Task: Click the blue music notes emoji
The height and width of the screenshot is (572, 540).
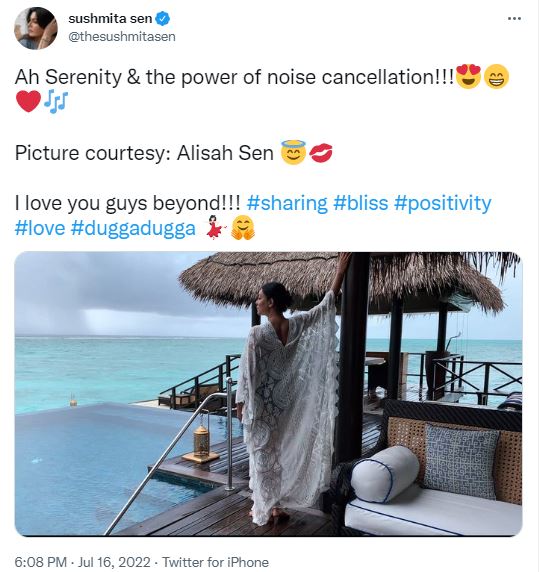Action: [56, 101]
